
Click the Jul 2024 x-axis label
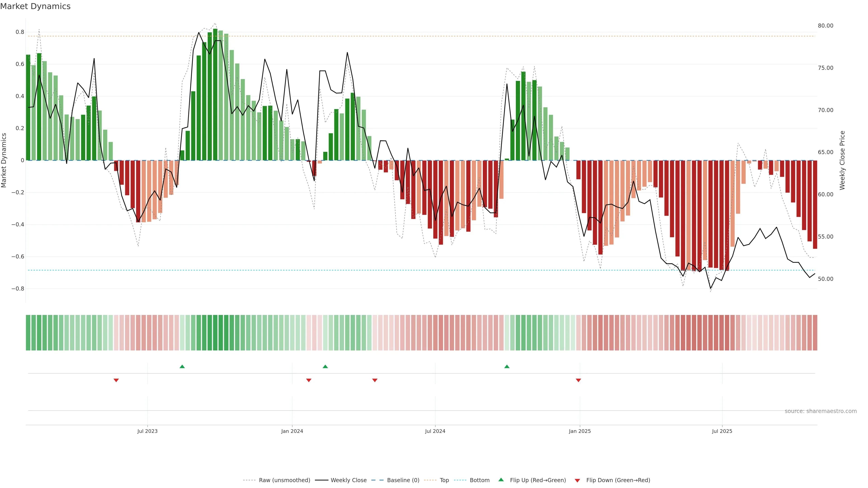(x=435, y=431)
